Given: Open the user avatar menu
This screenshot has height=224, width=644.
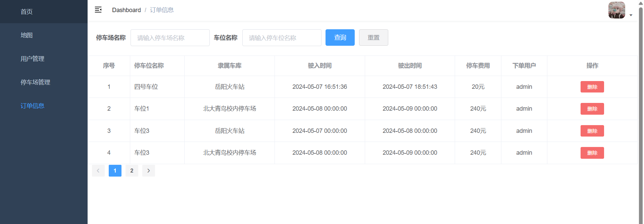Looking at the screenshot, I should (x=616, y=10).
